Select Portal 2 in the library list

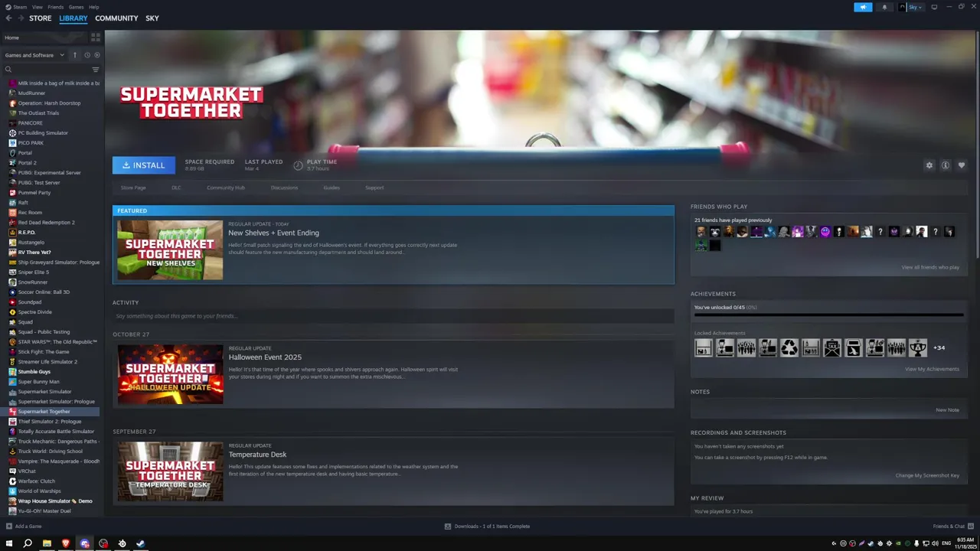click(27, 163)
